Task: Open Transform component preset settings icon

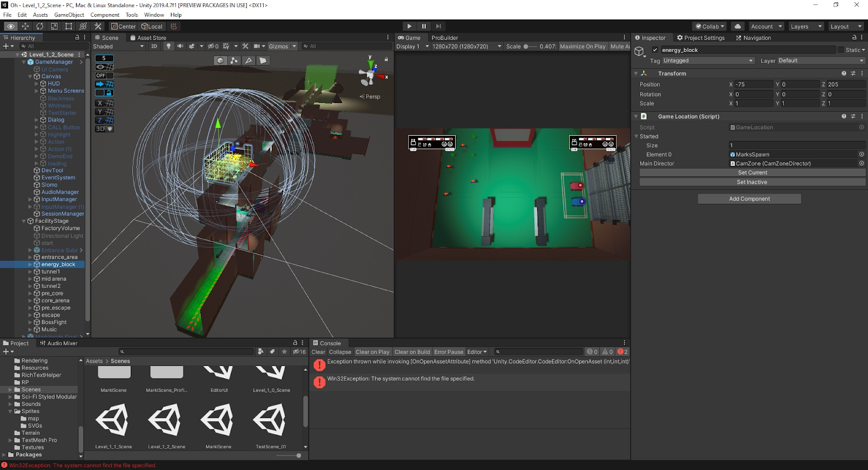Action: pyautogui.click(x=853, y=73)
